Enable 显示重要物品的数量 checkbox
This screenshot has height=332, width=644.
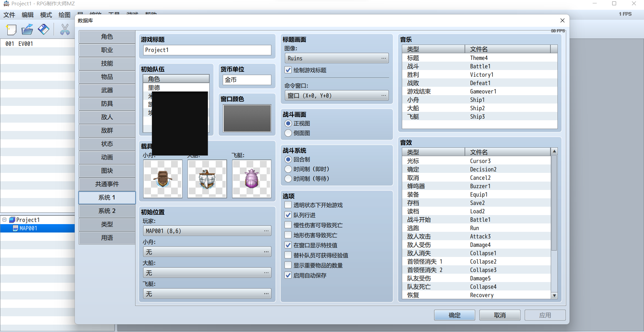288,265
